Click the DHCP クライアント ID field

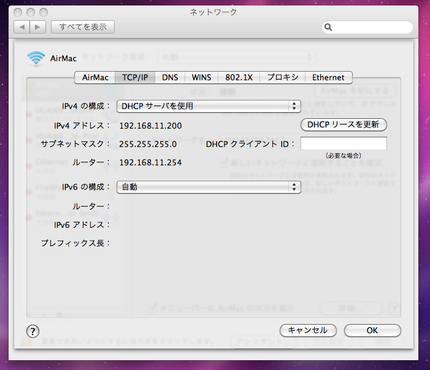(x=344, y=143)
